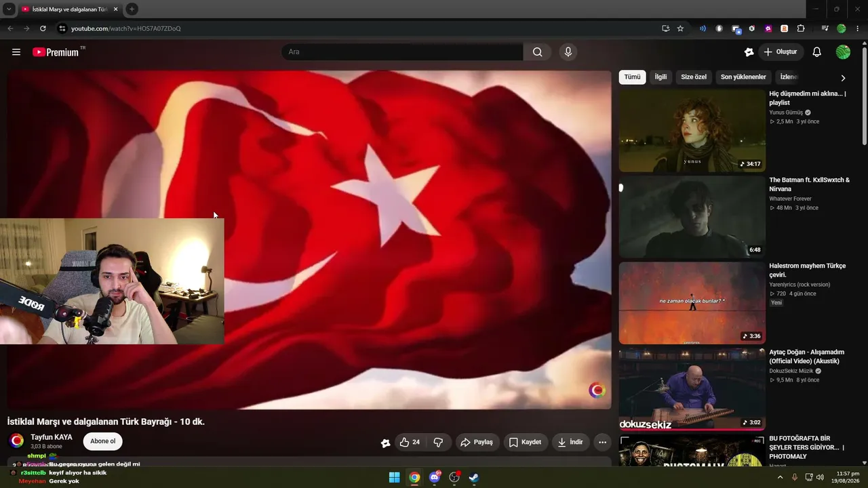Screen dimensions: 868x488
Task: Click the taskbar volume speaker icon
Action: pyautogui.click(x=820, y=477)
